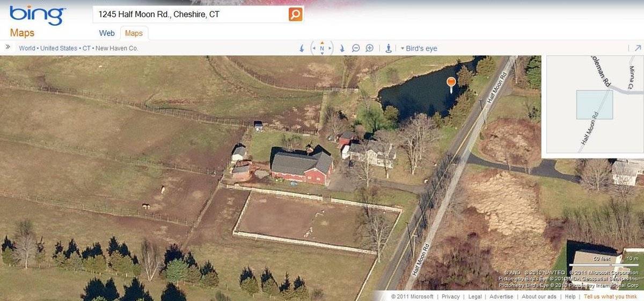Open Tell us what you think link
The height and width of the screenshot is (301, 644).
click(611, 297)
